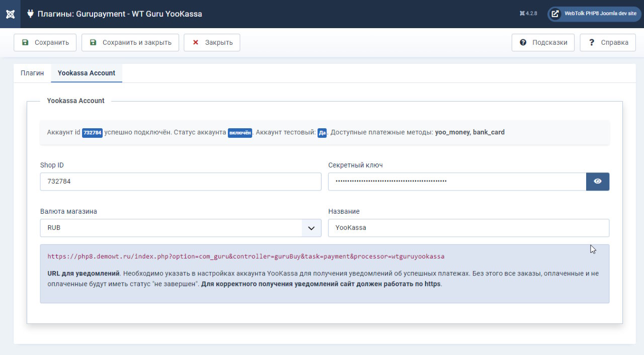Viewport: 644px width, 355px height.
Task: Click the Сохранить save button
Action: [45, 43]
